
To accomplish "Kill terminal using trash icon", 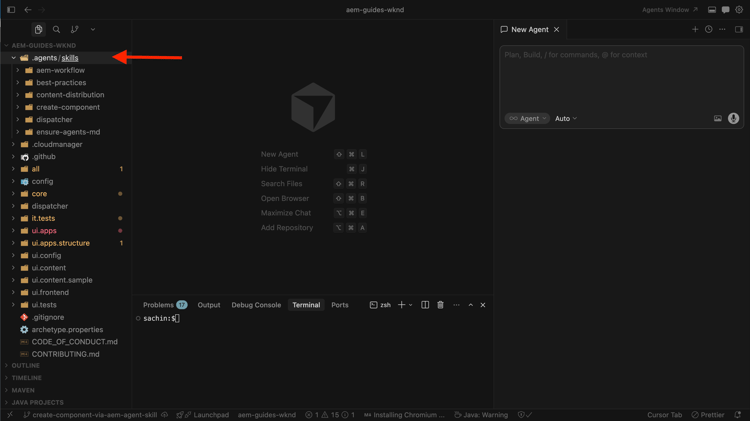I will pyautogui.click(x=441, y=305).
